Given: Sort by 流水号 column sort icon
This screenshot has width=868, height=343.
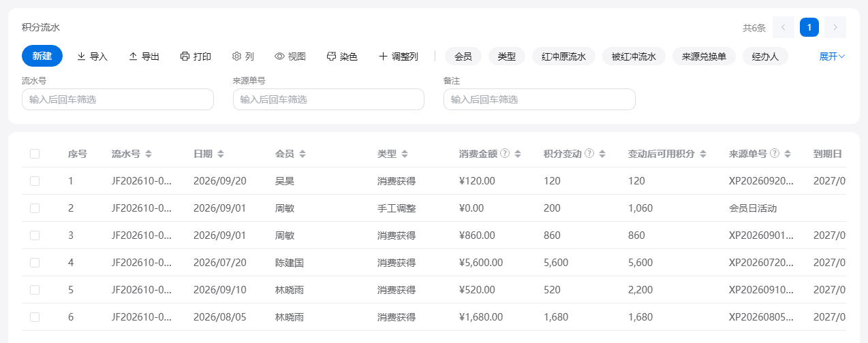Looking at the screenshot, I should click(149, 154).
